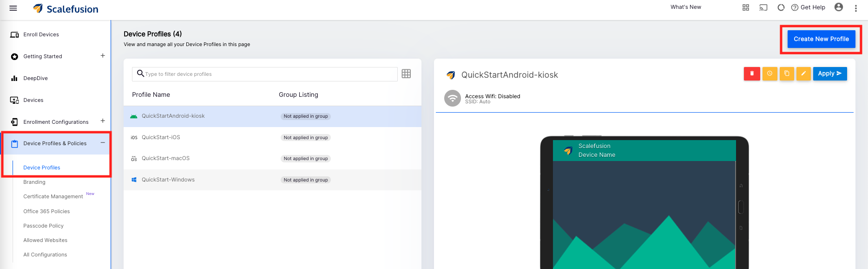Click the yellow clock schedule button
The image size is (868, 269).
769,74
